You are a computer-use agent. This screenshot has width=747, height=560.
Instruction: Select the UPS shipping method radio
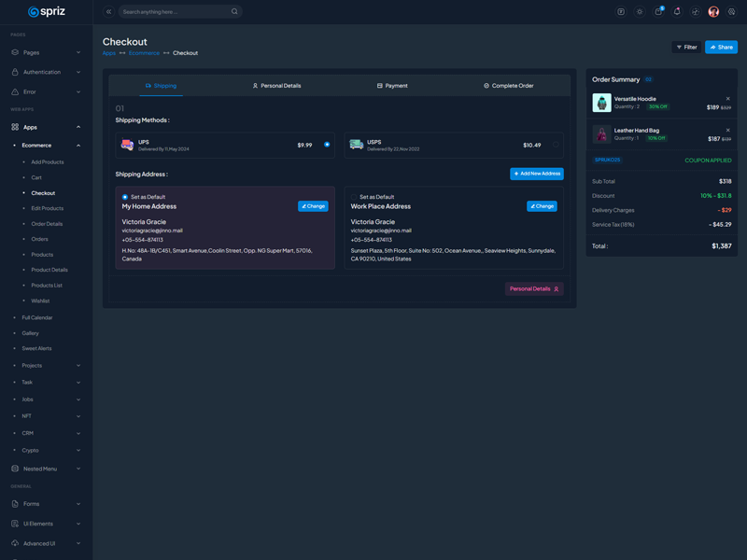click(x=327, y=145)
